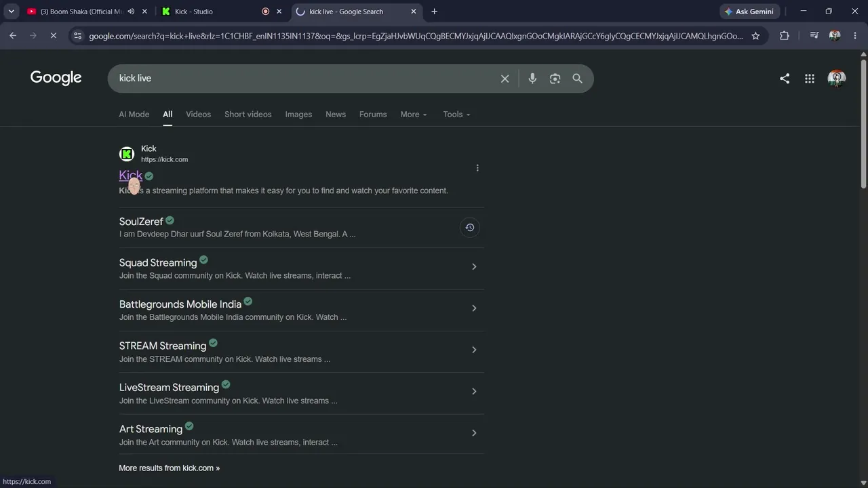The image size is (868, 488).
Task: View site information next to the URL
Action: coord(78,36)
